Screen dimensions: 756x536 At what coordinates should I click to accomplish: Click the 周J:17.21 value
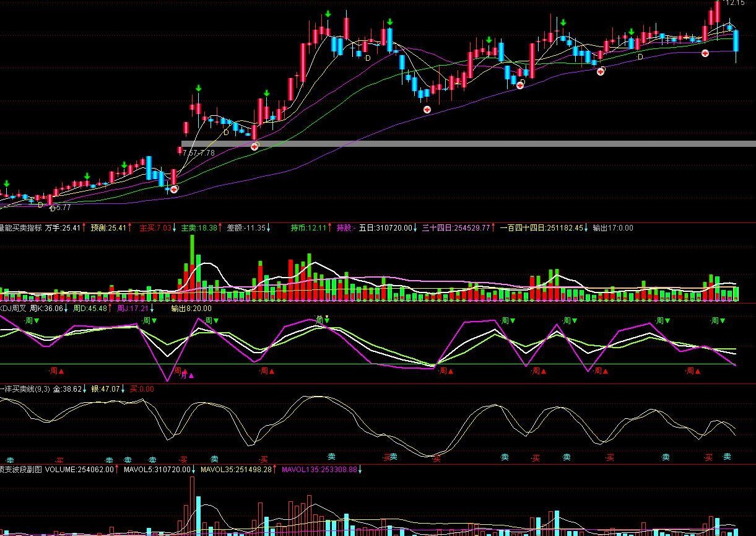[x=133, y=309]
